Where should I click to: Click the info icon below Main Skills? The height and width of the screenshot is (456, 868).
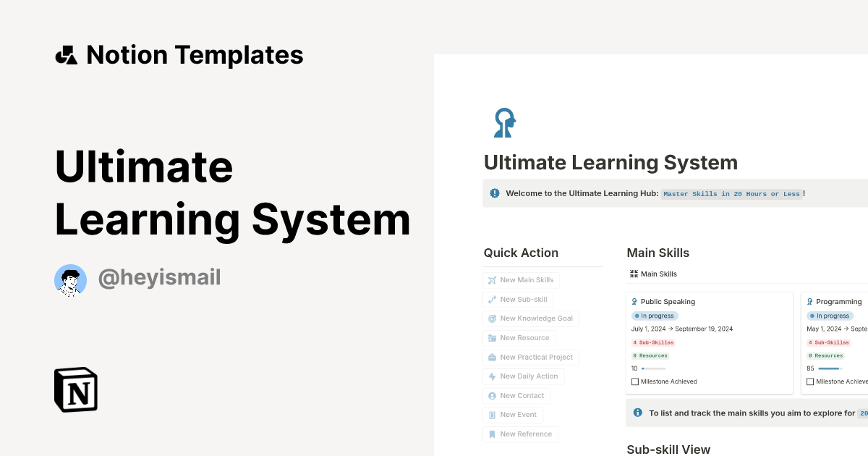pyautogui.click(x=637, y=413)
